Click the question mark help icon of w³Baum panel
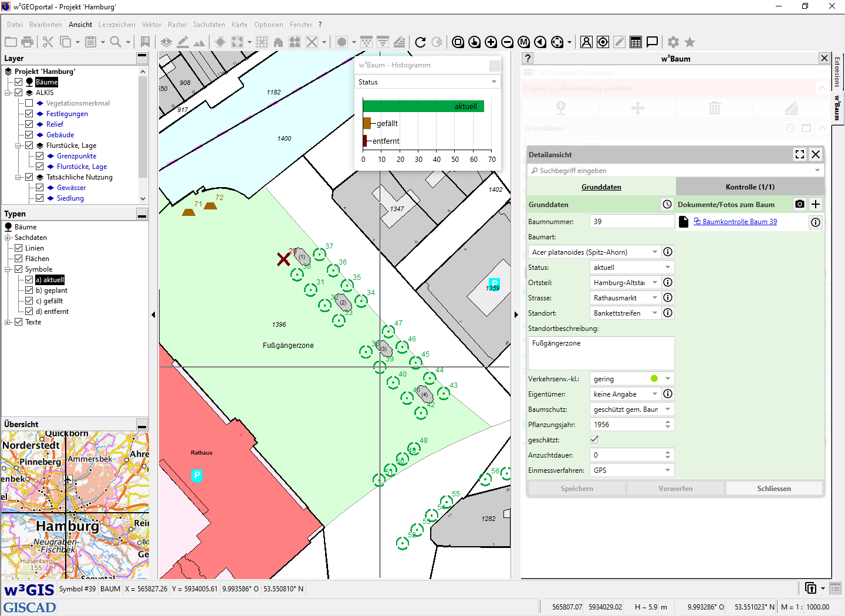 tap(528, 58)
